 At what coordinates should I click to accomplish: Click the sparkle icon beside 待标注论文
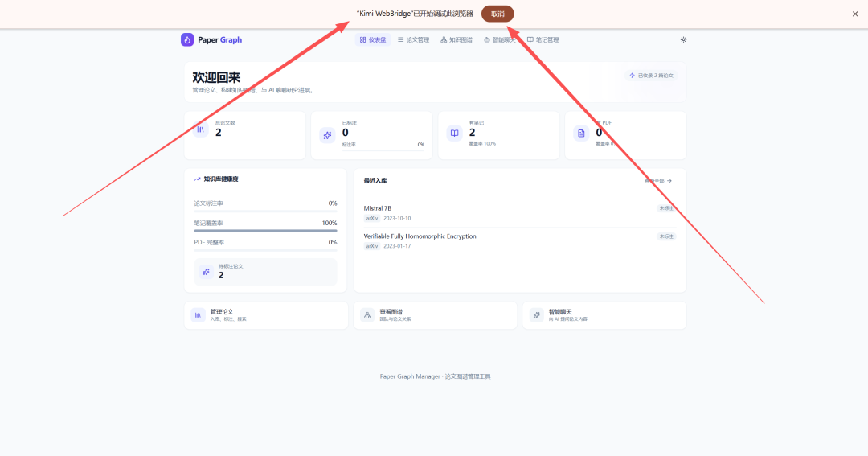(x=206, y=272)
